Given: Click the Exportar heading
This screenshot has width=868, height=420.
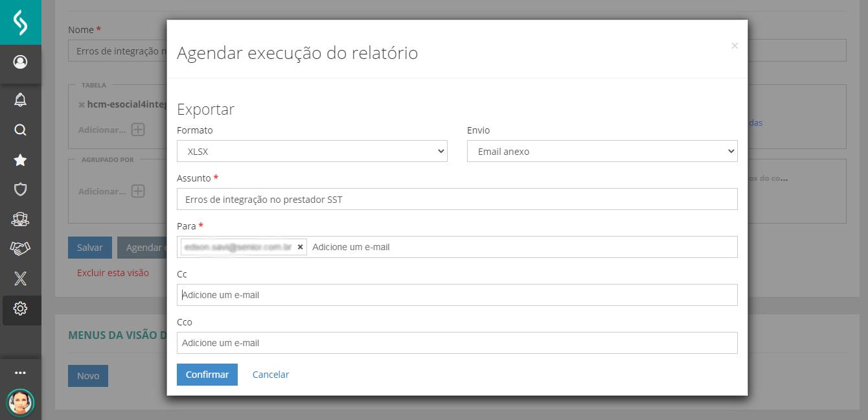Looking at the screenshot, I should click(205, 109).
